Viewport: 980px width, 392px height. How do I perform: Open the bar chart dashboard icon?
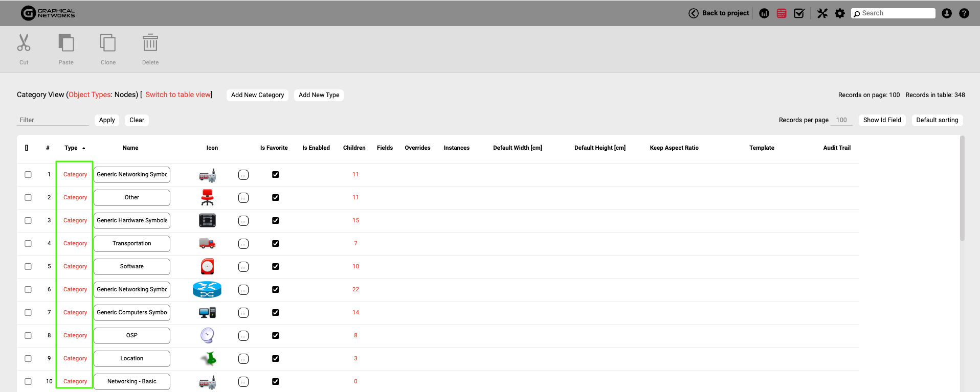764,13
